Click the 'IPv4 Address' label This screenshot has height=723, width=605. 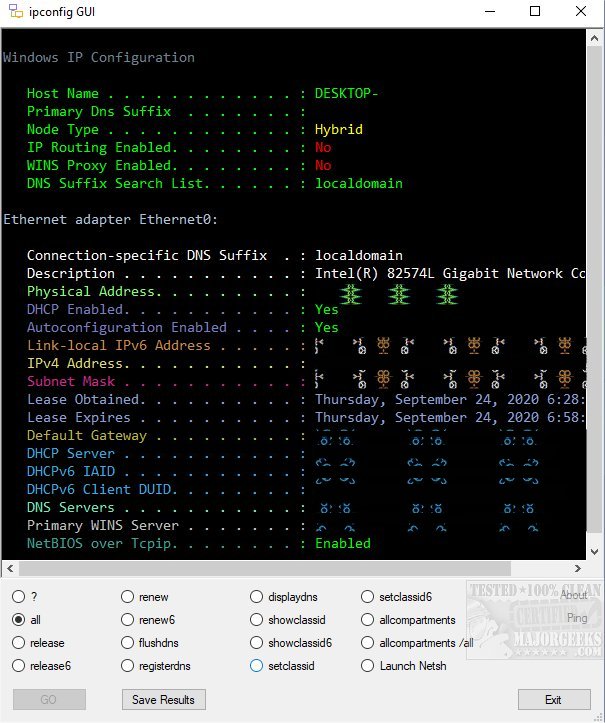tap(75, 363)
